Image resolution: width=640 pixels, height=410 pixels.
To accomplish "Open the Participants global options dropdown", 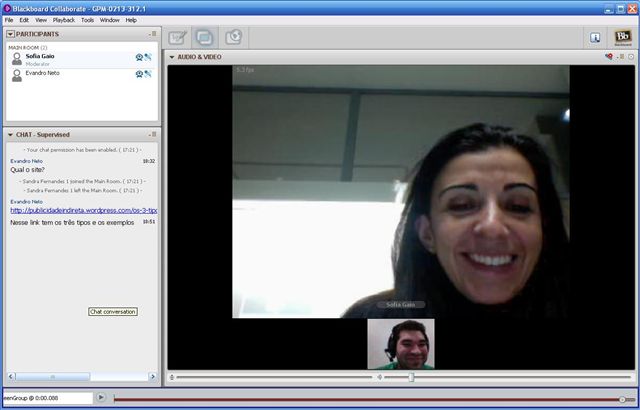I will 10,34.
